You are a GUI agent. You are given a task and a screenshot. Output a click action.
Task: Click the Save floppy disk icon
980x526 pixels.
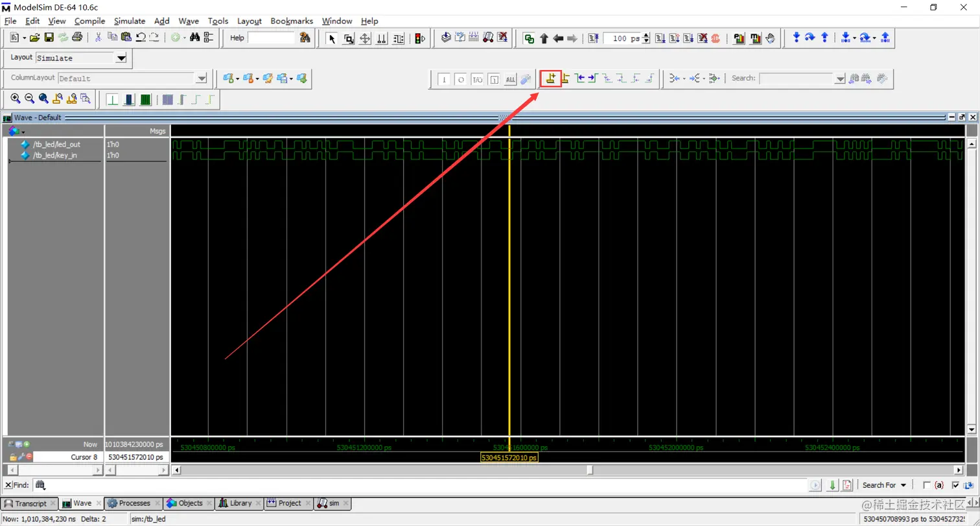(49, 38)
